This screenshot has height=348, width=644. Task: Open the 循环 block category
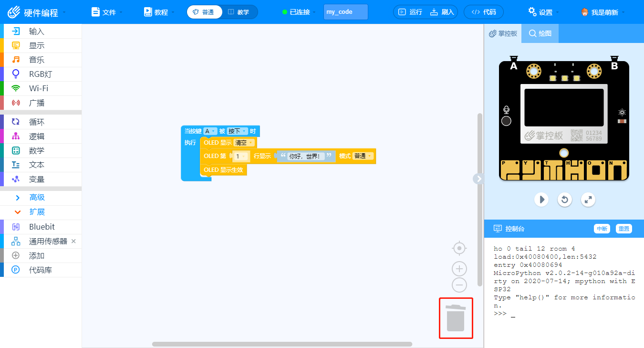[x=41, y=122]
